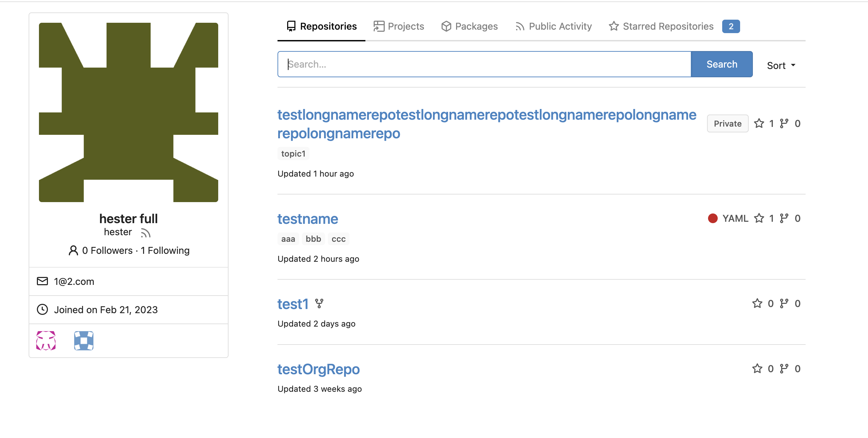Click the large hester profile avatar

129,112
